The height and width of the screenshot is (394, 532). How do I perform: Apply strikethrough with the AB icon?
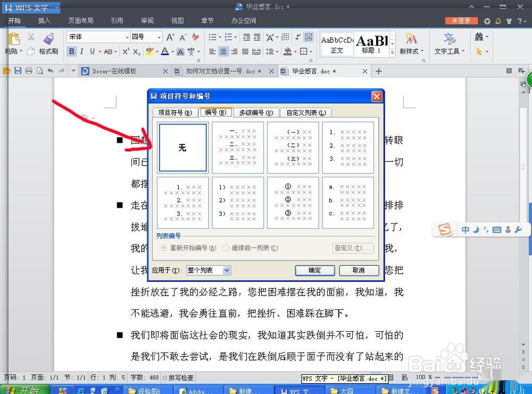pos(108,52)
